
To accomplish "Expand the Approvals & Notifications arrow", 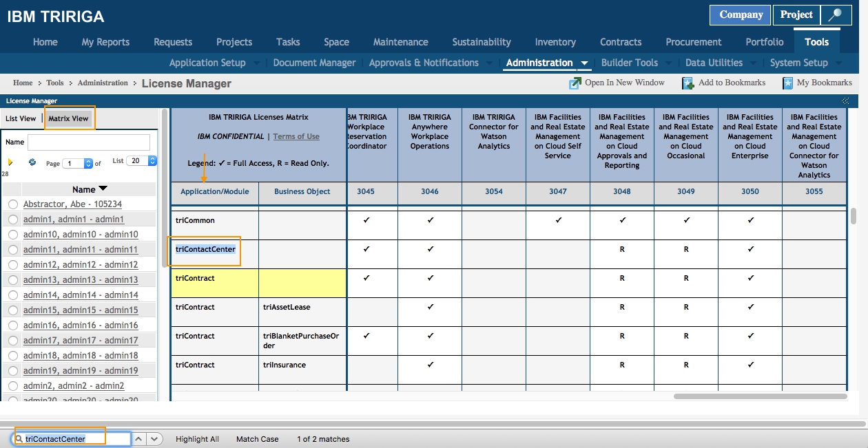I will click(489, 63).
